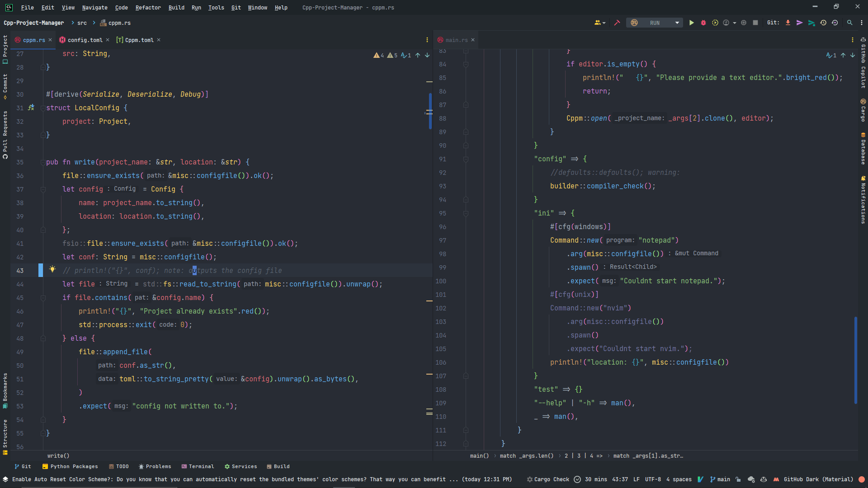Open Search Everywhere with the magnifier
Viewport: 868px width, 488px height.
click(850, 22)
